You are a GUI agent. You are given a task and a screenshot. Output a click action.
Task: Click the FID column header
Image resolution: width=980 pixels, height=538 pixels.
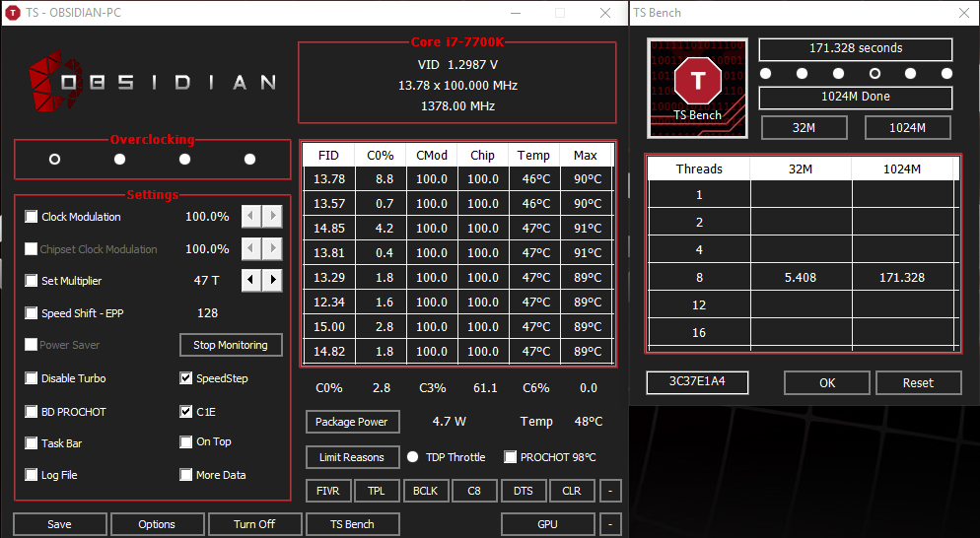tap(328, 156)
